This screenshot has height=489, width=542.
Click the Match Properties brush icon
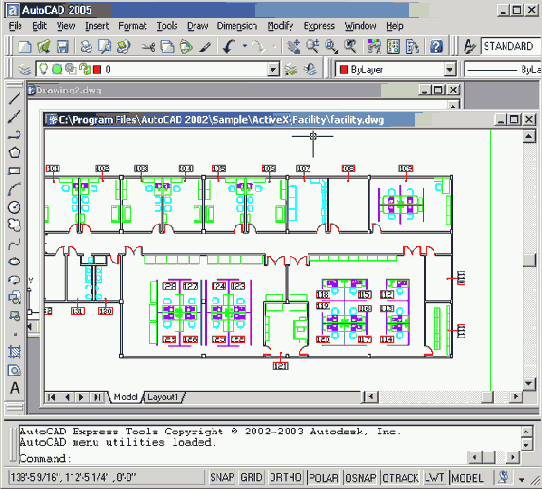[205, 47]
